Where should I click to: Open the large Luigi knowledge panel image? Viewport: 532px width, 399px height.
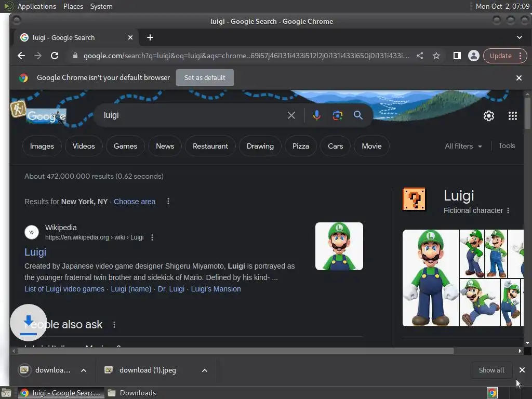430,278
